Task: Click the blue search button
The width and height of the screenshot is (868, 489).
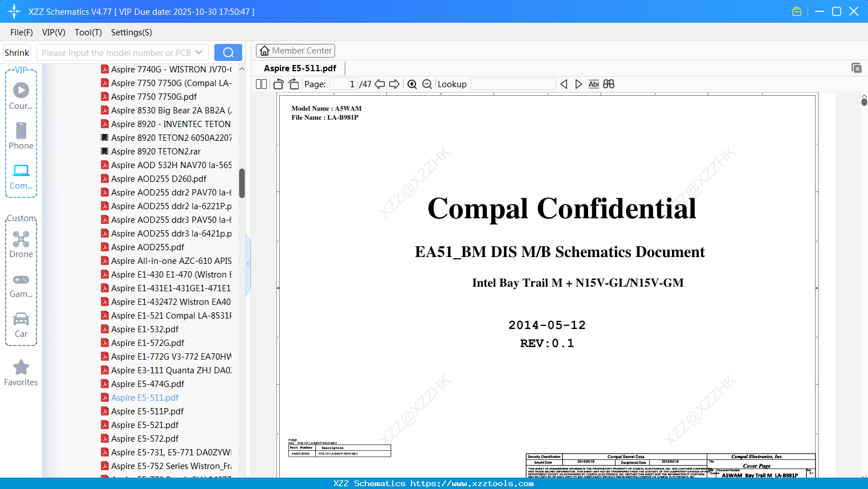Action: click(228, 52)
